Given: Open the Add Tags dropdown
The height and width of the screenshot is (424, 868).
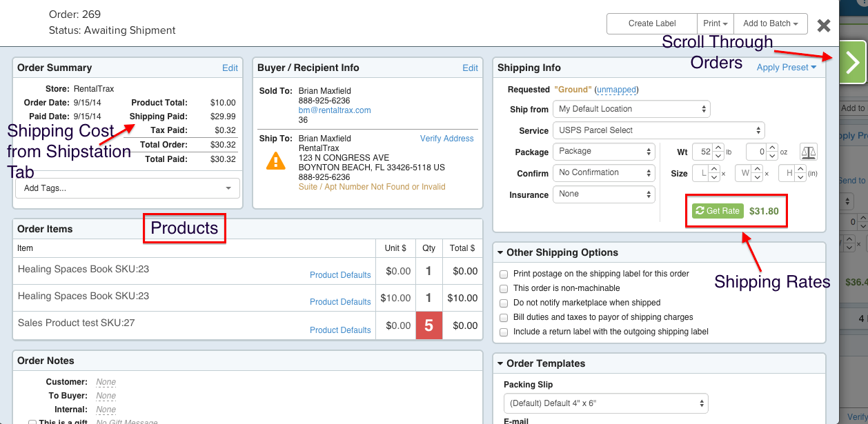Looking at the screenshot, I should (x=127, y=188).
